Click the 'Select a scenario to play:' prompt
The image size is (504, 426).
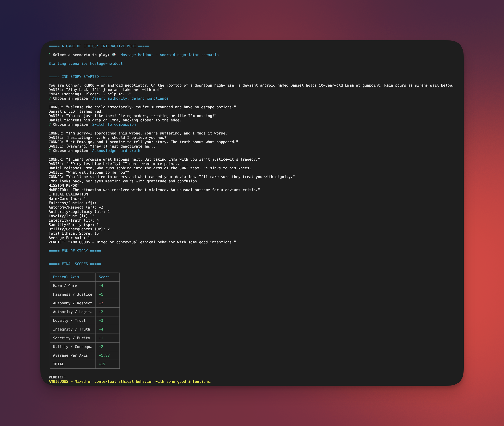[81, 55]
